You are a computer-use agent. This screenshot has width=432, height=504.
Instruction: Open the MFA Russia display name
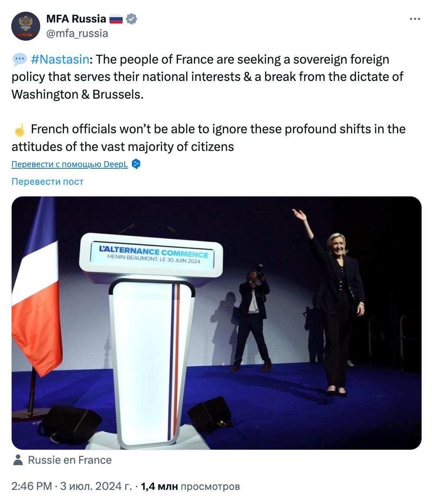76,19
